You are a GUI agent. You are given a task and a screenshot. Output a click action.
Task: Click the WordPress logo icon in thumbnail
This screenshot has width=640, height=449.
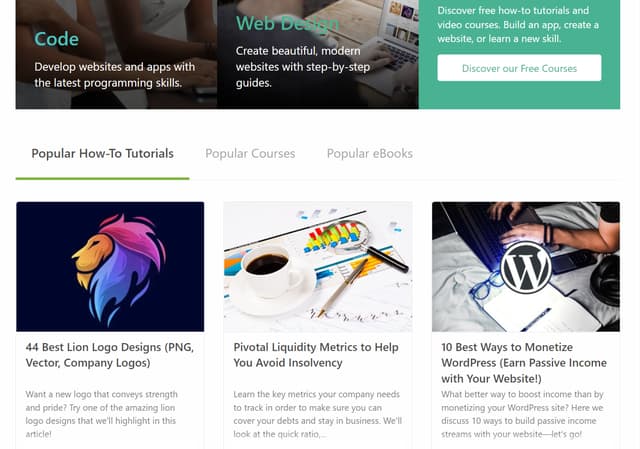coord(526,267)
